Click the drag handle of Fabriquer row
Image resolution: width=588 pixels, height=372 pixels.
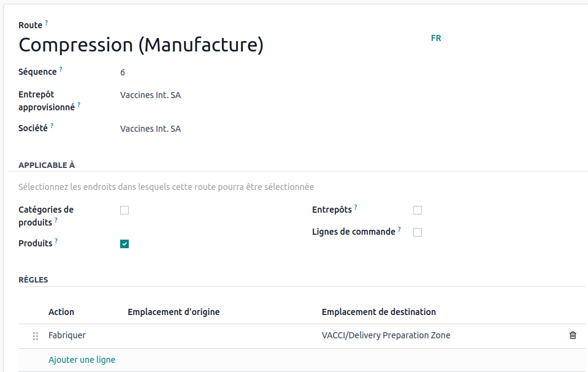[x=35, y=336]
